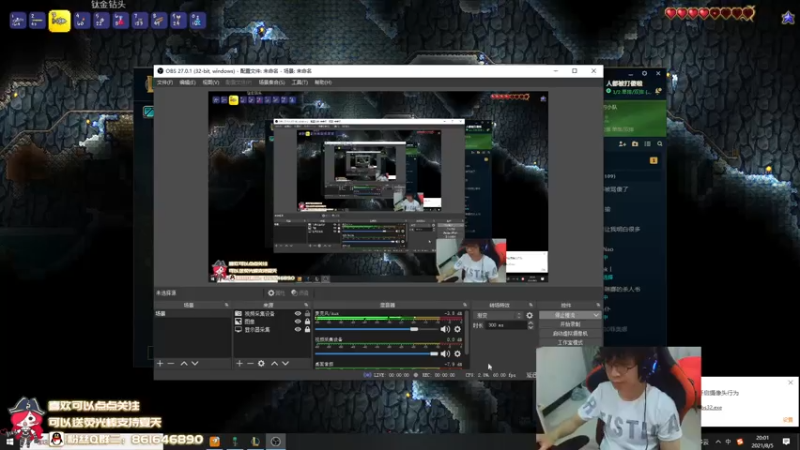Screen dimensions: 800x450
Task: Open transition properties gear icon
Action: pos(530,316)
